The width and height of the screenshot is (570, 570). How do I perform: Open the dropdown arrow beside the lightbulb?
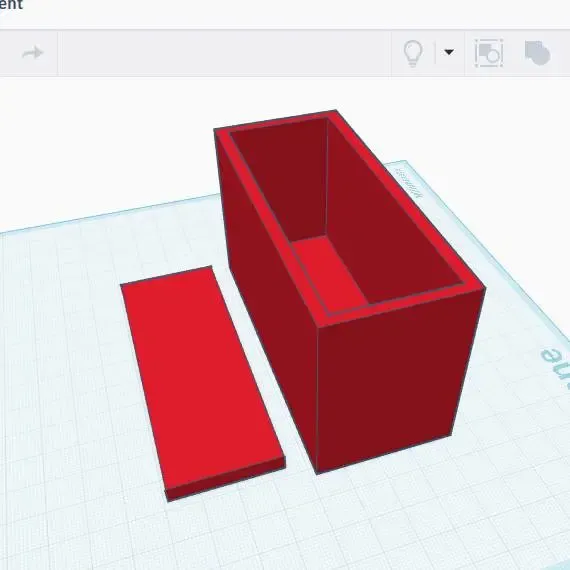[x=449, y=52]
